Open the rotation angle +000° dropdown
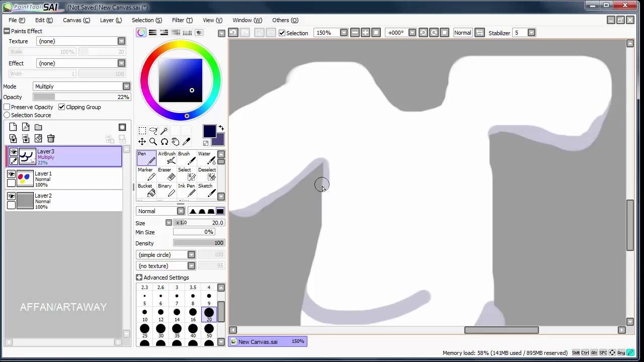The height and width of the screenshot is (362, 644). [412, 33]
